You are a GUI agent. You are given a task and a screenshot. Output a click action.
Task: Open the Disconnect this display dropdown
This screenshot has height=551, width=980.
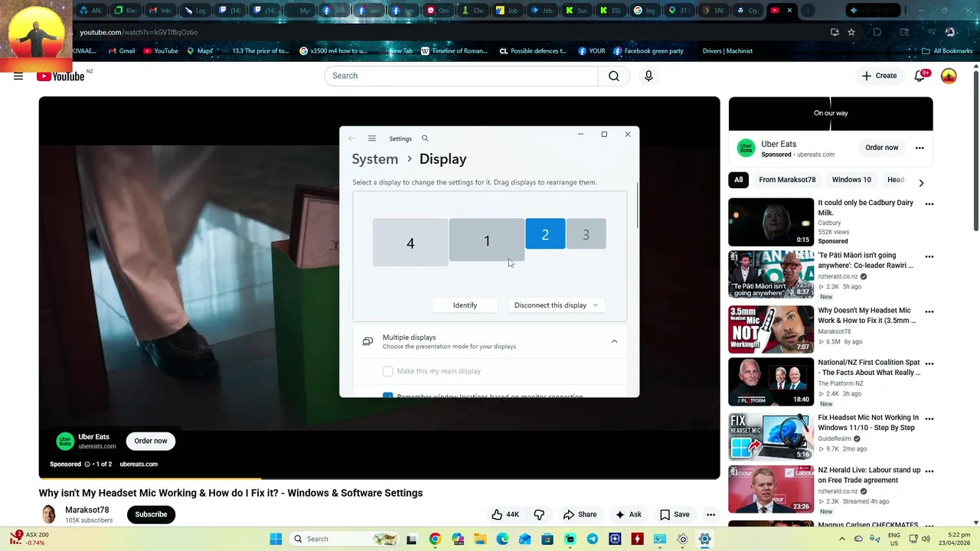(x=557, y=305)
